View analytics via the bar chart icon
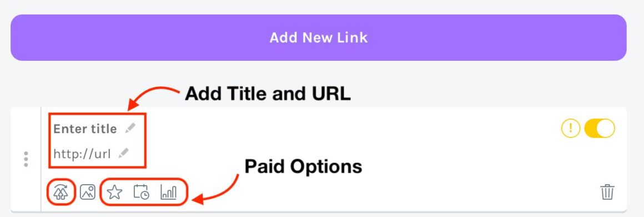Screen dimensions: 644x217 [168, 193]
